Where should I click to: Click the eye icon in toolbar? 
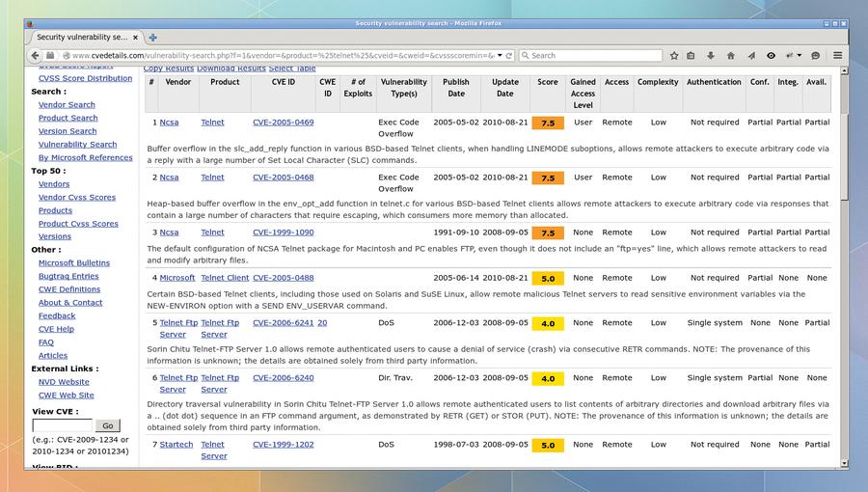[771, 55]
